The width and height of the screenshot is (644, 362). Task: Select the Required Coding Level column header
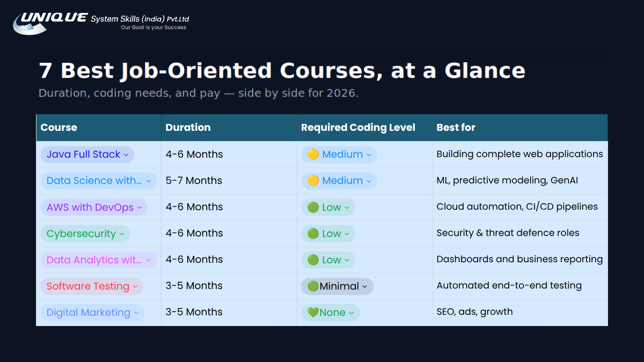(364, 128)
